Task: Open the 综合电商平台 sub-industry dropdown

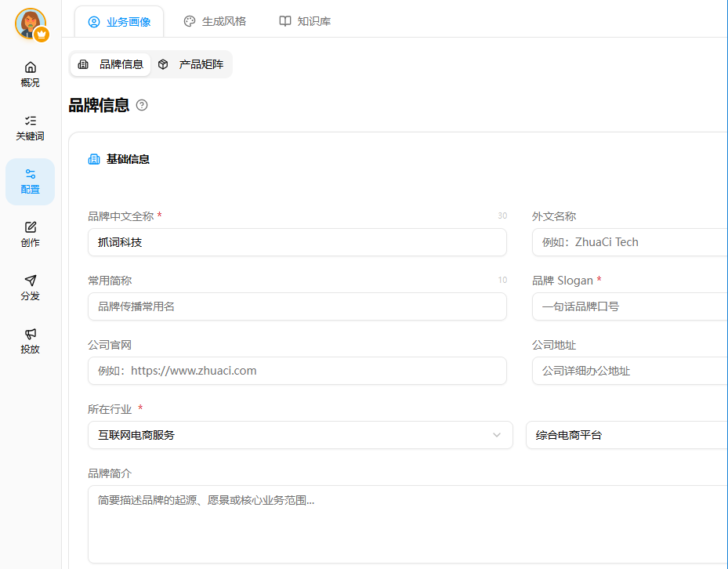Action: [627, 435]
